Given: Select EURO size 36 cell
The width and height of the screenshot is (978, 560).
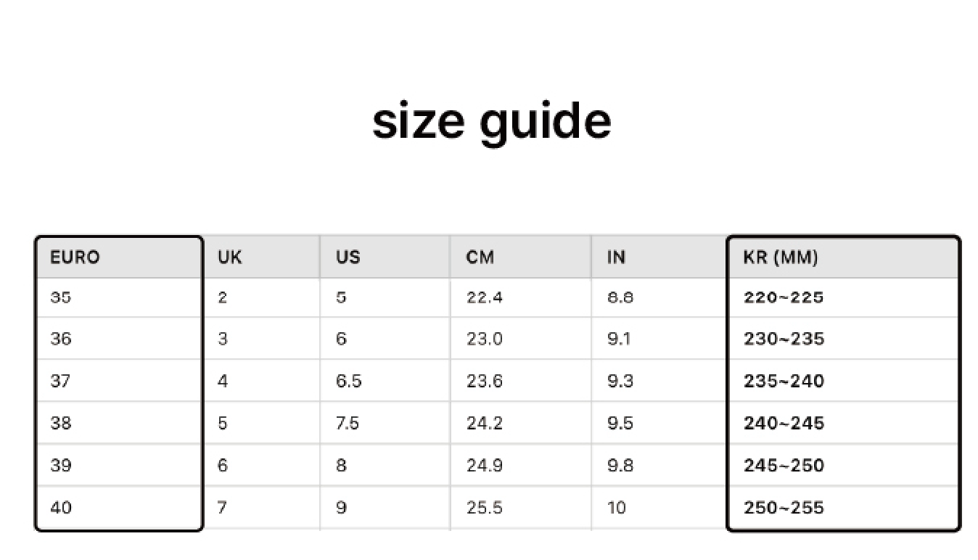Looking at the screenshot, I should click(61, 339).
